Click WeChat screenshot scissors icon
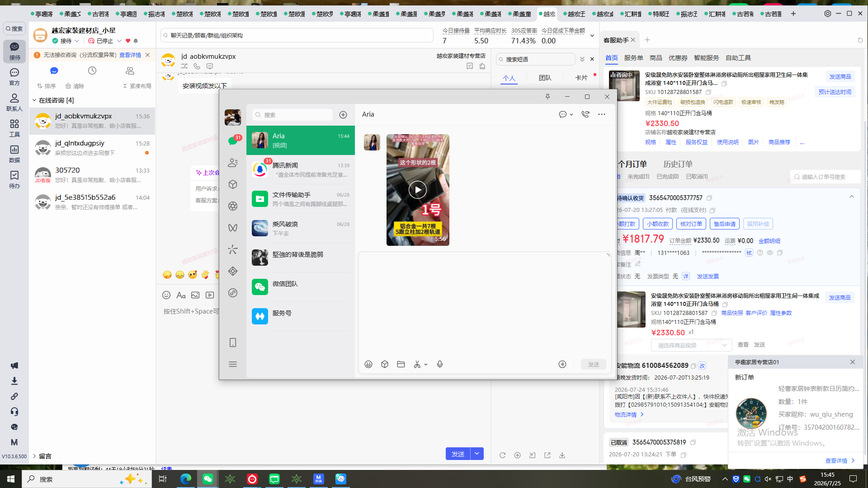Screen dimensions: 868x488 click(x=417, y=364)
